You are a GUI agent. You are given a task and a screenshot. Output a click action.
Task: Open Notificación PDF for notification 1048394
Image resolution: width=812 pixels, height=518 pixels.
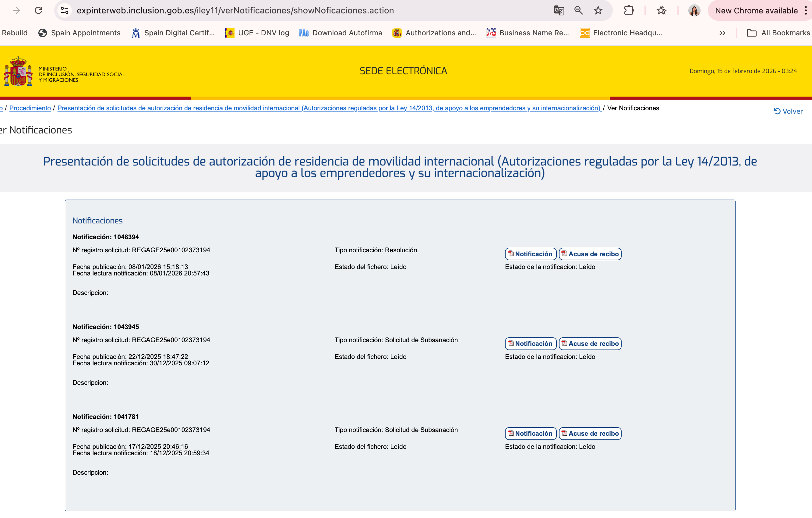point(530,254)
